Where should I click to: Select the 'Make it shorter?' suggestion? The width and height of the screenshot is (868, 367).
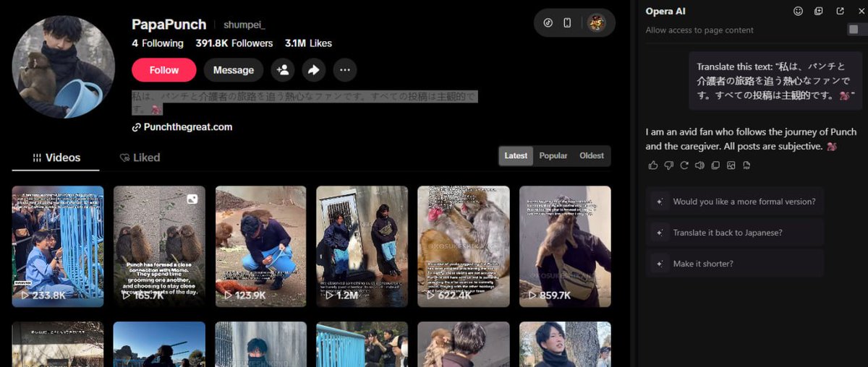pyautogui.click(x=735, y=264)
